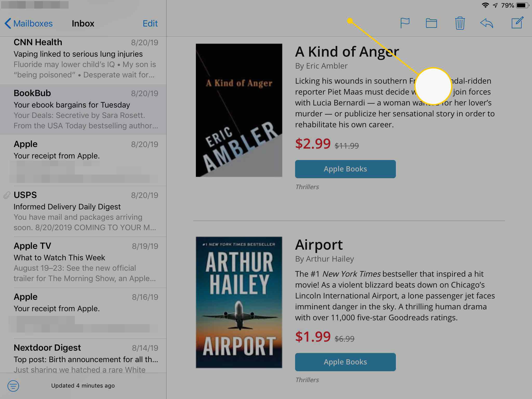Tap the A Kind of Anger book thumbnail
Viewport: 532px width, 399px height.
(239, 110)
